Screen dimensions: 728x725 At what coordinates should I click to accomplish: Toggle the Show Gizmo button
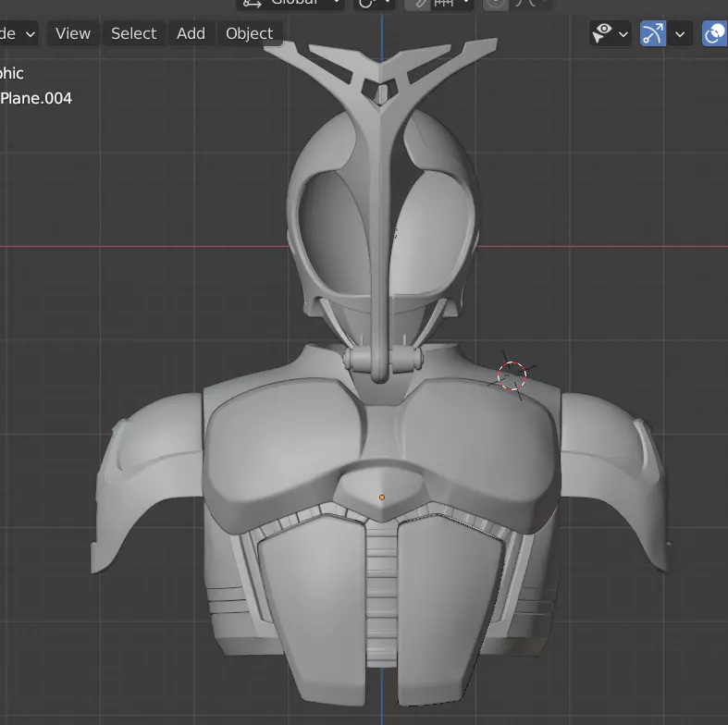coord(653,33)
